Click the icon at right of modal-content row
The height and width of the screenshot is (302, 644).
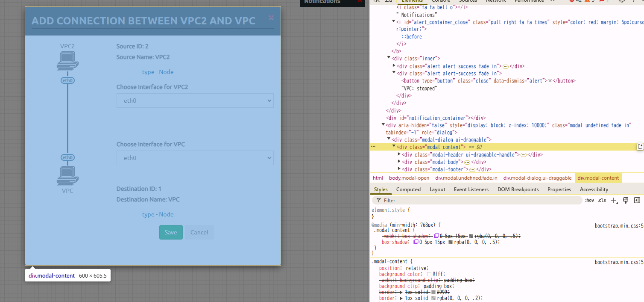[x=640, y=147]
